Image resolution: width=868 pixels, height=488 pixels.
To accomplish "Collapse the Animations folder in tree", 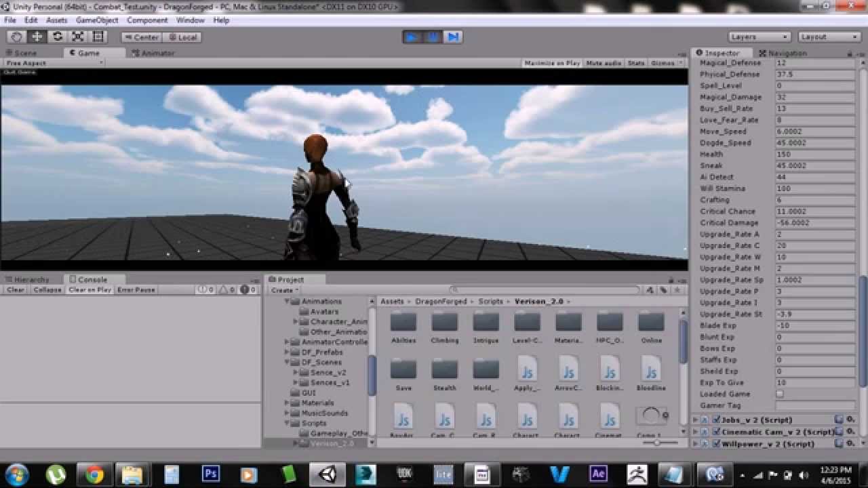I will click(x=287, y=302).
